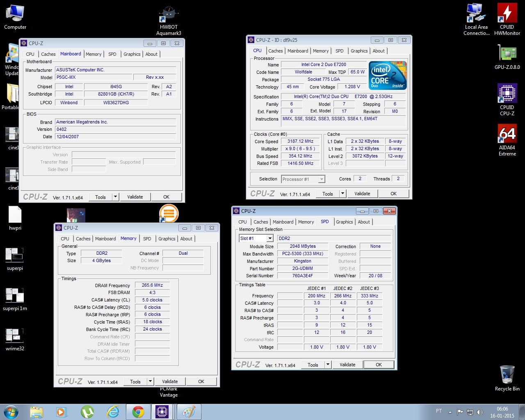Switch to Caches tab in Mainboard window
The image size is (525, 420).
click(48, 54)
